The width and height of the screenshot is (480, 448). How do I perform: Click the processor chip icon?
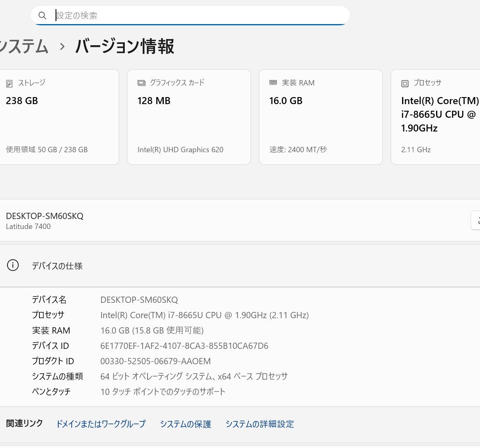(x=405, y=83)
